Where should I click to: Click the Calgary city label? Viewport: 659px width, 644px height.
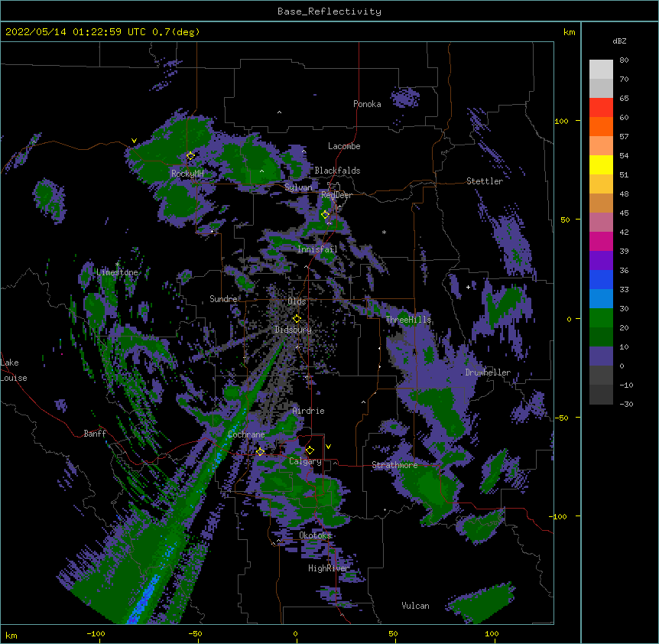[305, 461]
